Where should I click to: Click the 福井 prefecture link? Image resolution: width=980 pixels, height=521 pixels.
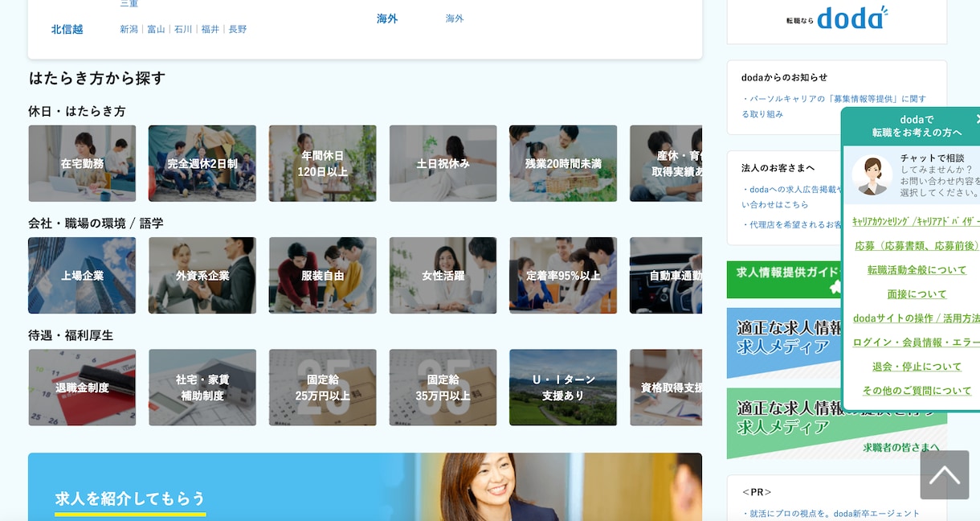210,29
